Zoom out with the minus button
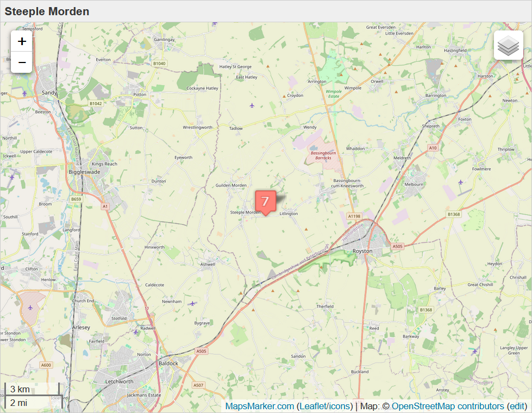The width and height of the screenshot is (532, 413). point(22,62)
